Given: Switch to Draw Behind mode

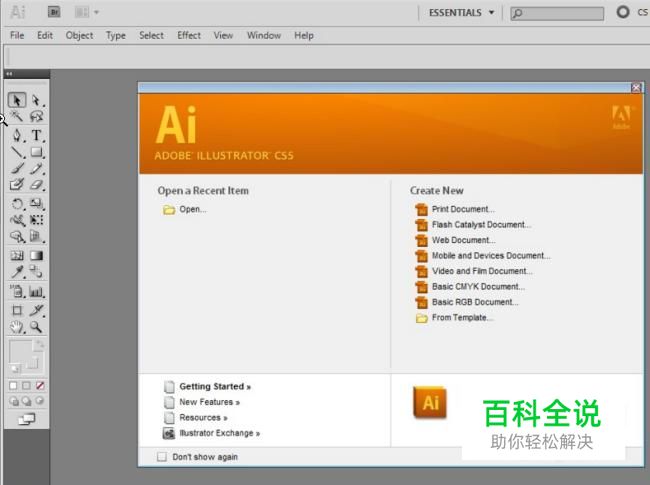Looking at the screenshot, I should (x=27, y=401).
